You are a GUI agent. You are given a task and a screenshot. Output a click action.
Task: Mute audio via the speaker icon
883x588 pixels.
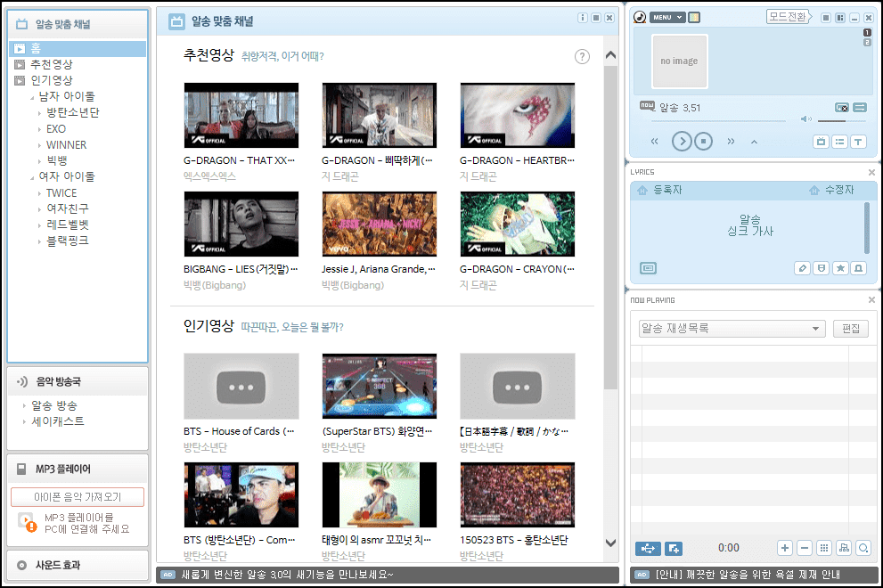tap(805, 119)
